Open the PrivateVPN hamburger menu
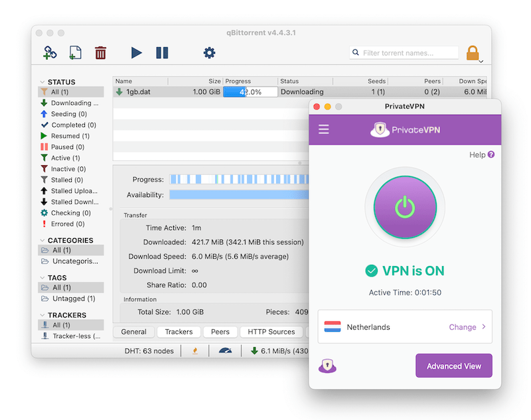Viewport: 531px width, 420px height. click(323, 129)
